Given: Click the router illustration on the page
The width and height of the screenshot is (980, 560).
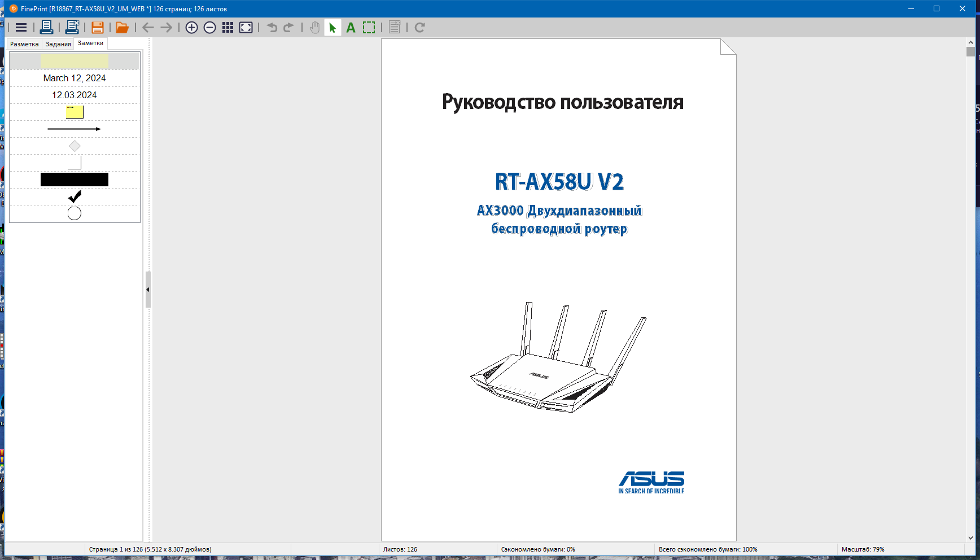Looking at the screenshot, I should pos(559,357).
